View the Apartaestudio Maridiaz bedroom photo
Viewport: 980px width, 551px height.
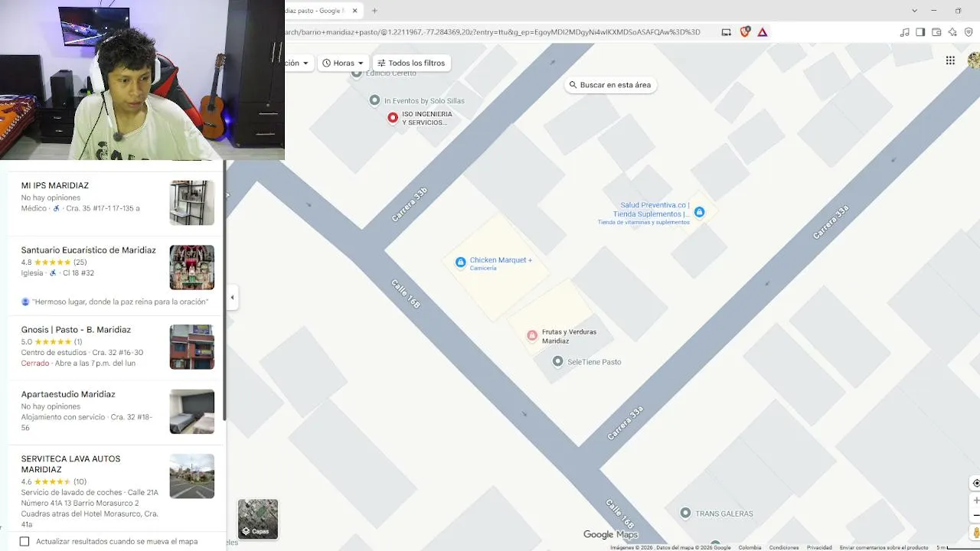coord(192,412)
